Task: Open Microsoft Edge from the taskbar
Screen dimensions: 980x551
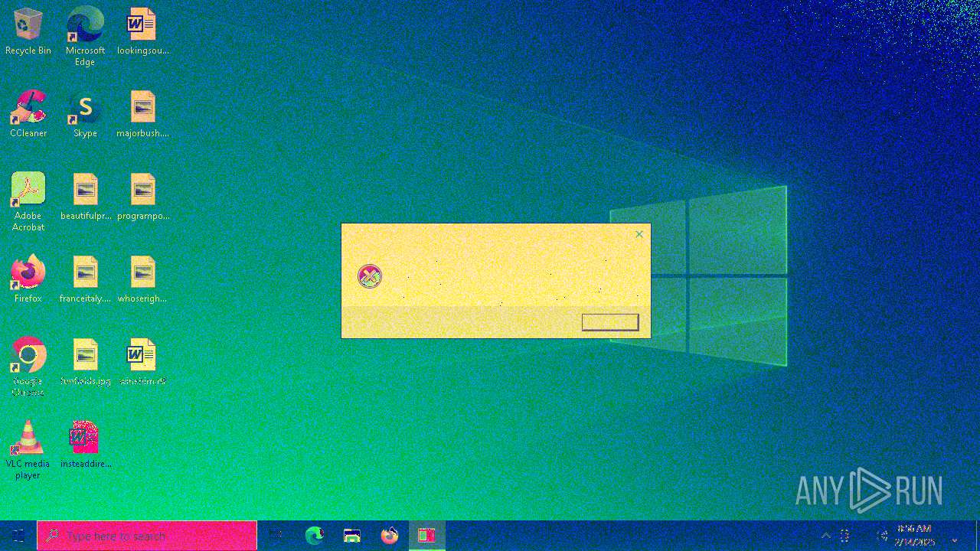Action: click(314, 536)
